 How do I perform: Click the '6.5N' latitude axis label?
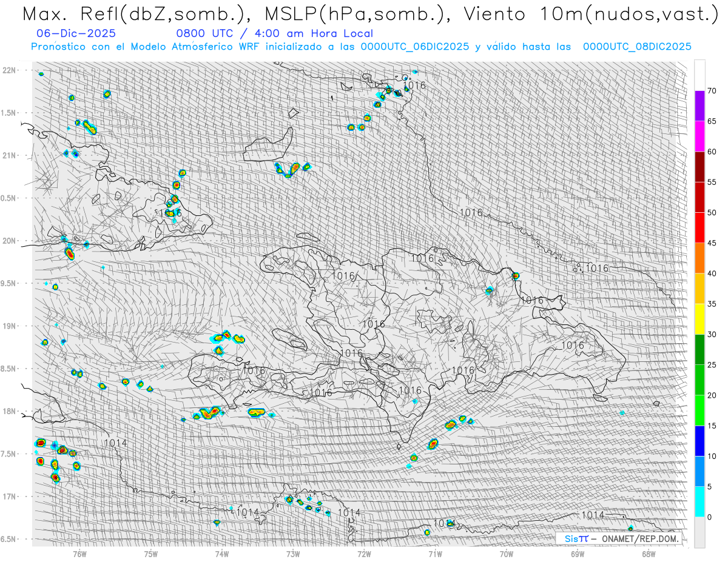9,539
